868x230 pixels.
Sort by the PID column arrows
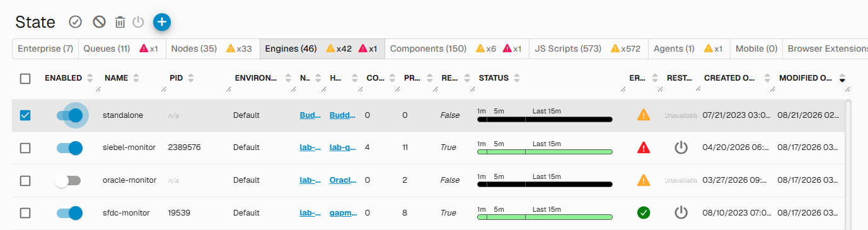point(190,78)
